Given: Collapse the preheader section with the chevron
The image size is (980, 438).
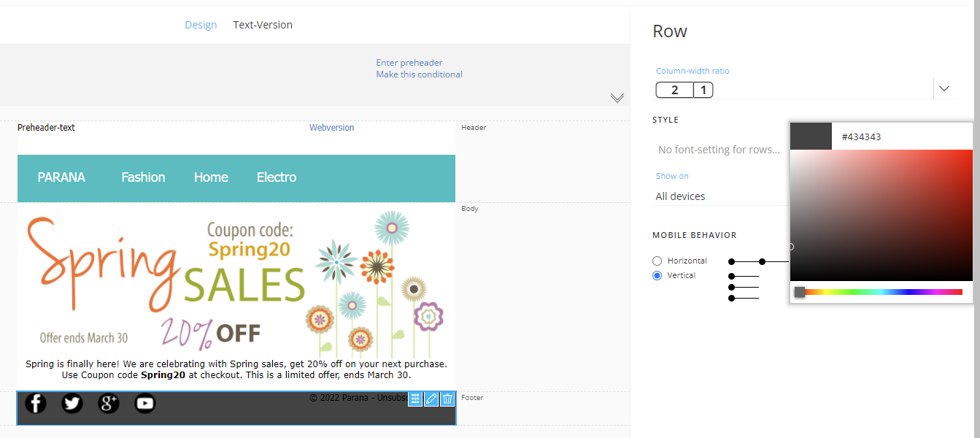Looking at the screenshot, I should (617, 98).
